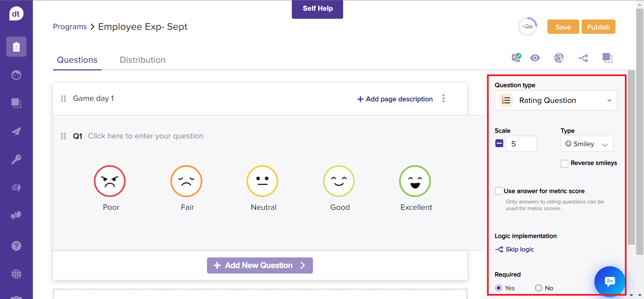Open the key icon in sidebar
The width and height of the screenshot is (644, 299).
click(x=16, y=159)
